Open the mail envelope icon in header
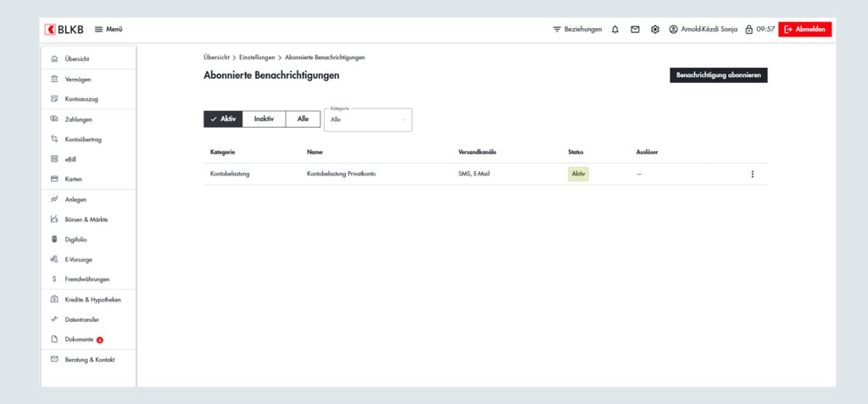 point(635,30)
